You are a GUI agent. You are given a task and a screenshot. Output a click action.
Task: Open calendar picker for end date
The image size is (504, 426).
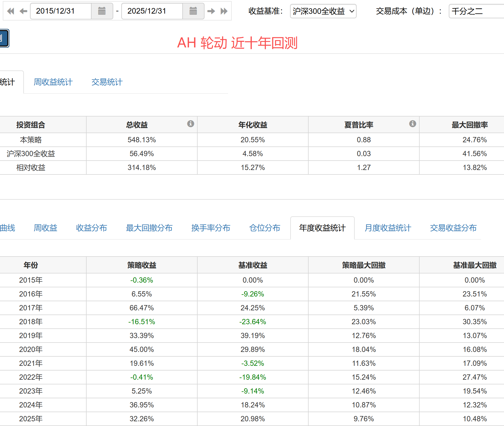[193, 11]
